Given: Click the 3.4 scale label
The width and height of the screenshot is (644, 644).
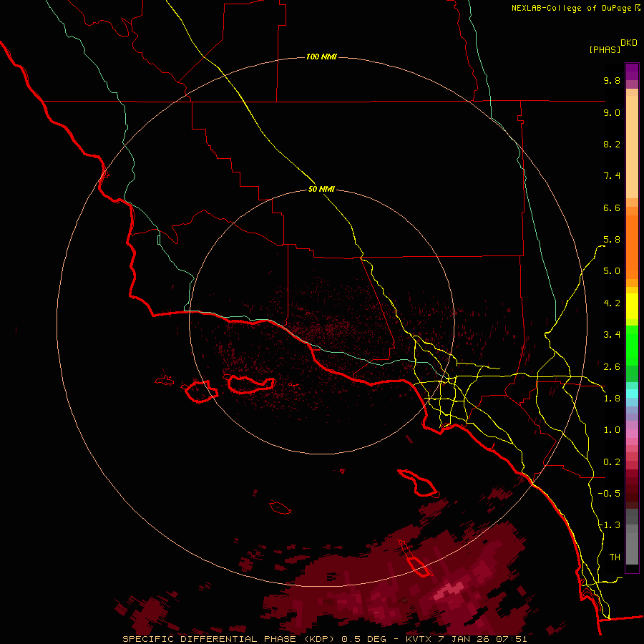Looking at the screenshot, I should coord(612,335).
